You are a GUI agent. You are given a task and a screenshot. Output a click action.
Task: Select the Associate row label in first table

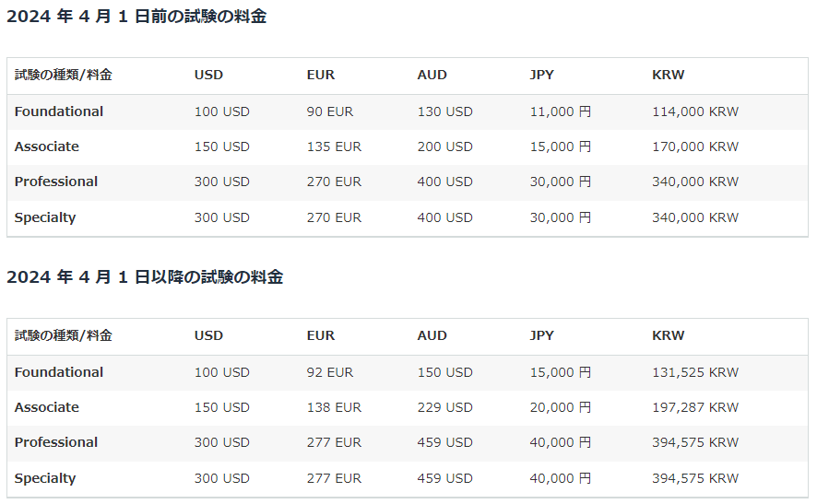pos(47,147)
